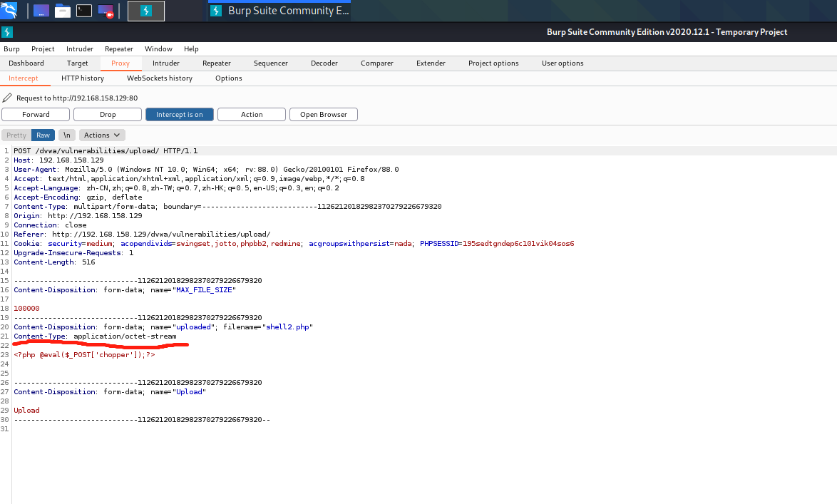Click the Upgrade-Insecure-Requests line

click(73, 253)
